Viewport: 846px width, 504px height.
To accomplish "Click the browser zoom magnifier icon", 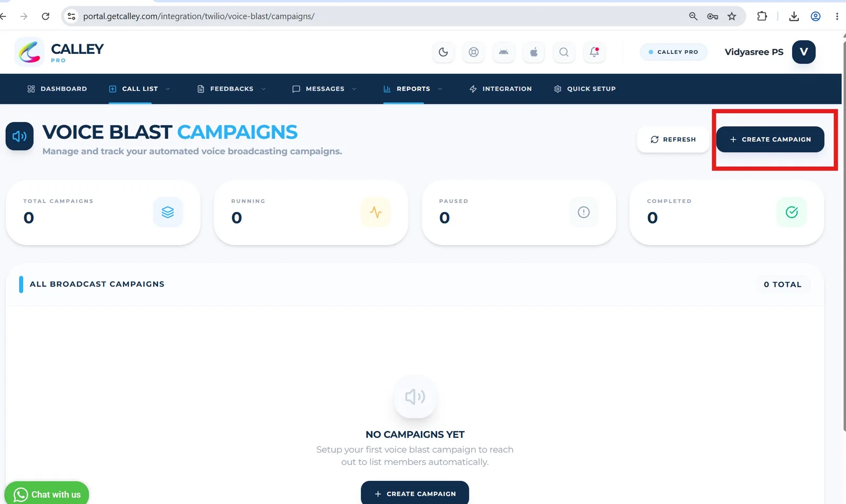I will coord(693,16).
